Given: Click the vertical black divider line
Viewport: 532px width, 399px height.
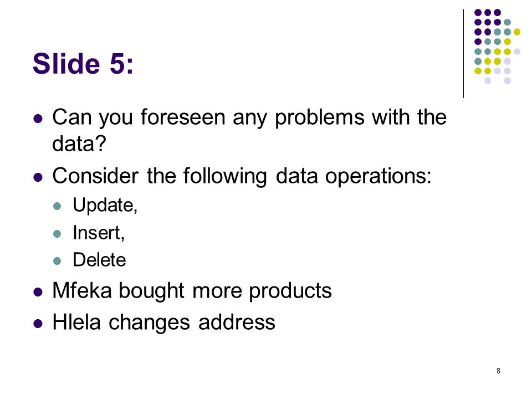Looking at the screenshot, I should 463,54.
